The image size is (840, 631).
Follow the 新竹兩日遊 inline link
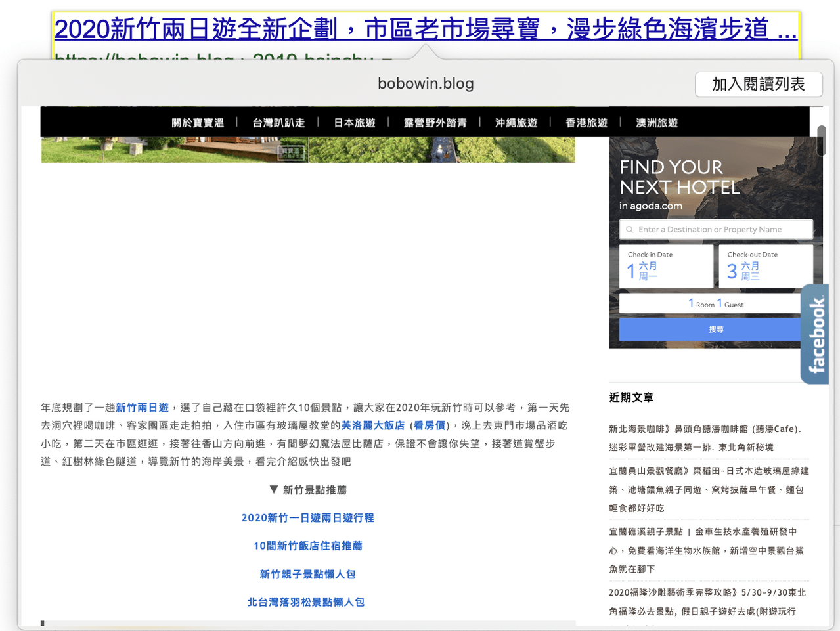tap(143, 408)
